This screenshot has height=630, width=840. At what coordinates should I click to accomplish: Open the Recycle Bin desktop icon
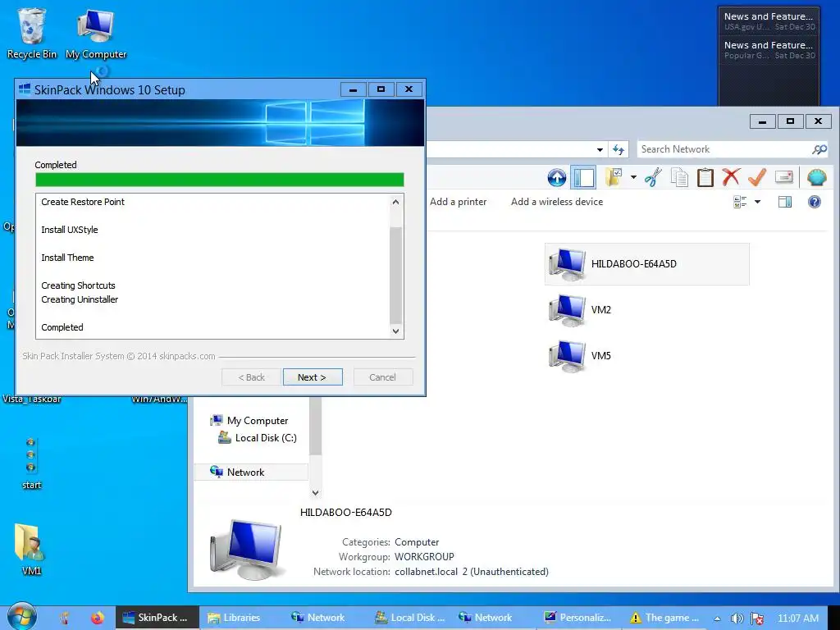(x=32, y=34)
